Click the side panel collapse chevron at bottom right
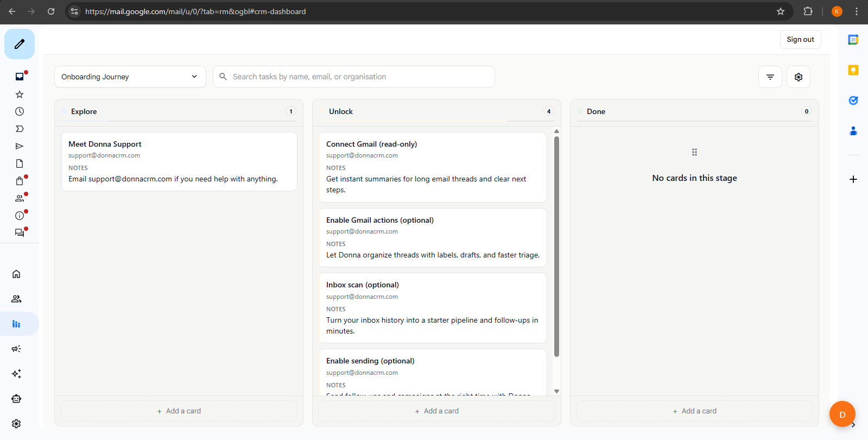 (x=853, y=425)
